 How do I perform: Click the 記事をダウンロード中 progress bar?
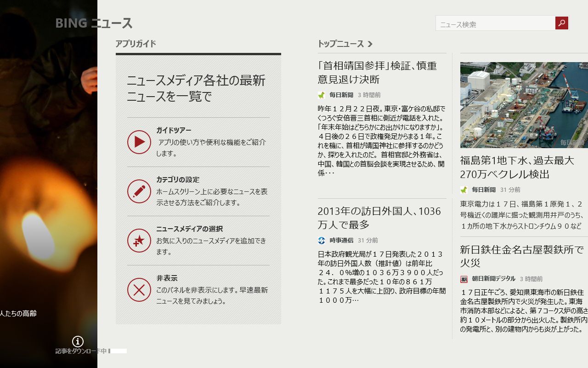[118, 351]
